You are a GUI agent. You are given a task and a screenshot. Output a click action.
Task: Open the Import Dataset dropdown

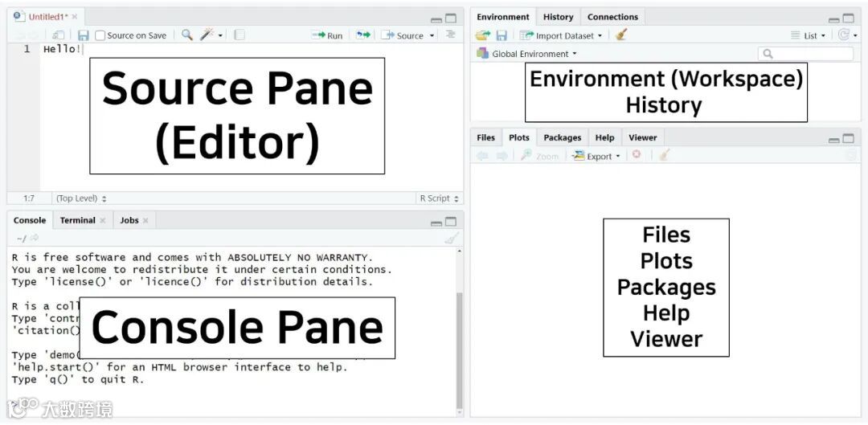(x=560, y=35)
